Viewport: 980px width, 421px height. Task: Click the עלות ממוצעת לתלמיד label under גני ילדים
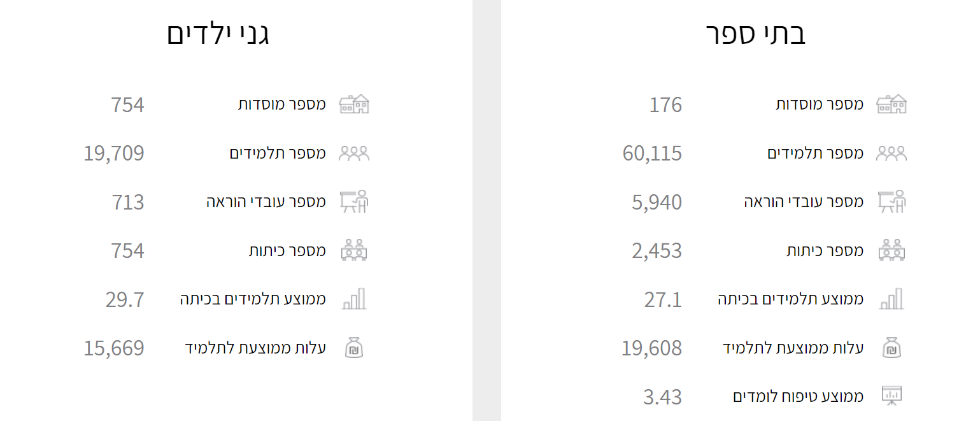click(255, 348)
